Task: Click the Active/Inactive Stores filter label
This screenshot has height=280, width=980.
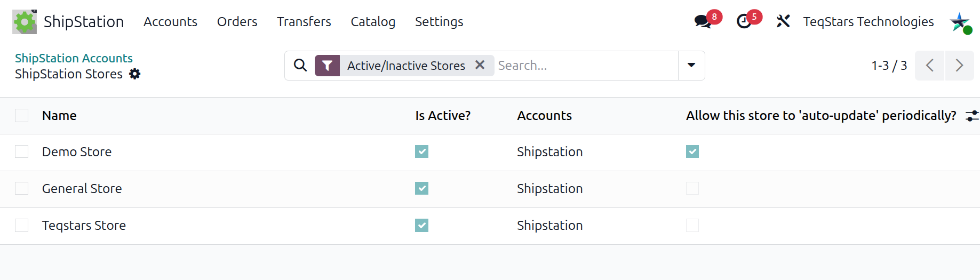Action: pos(406,66)
